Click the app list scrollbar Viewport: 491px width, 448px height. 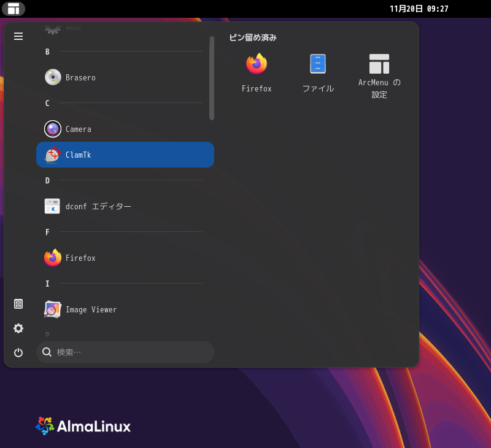point(212,79)
